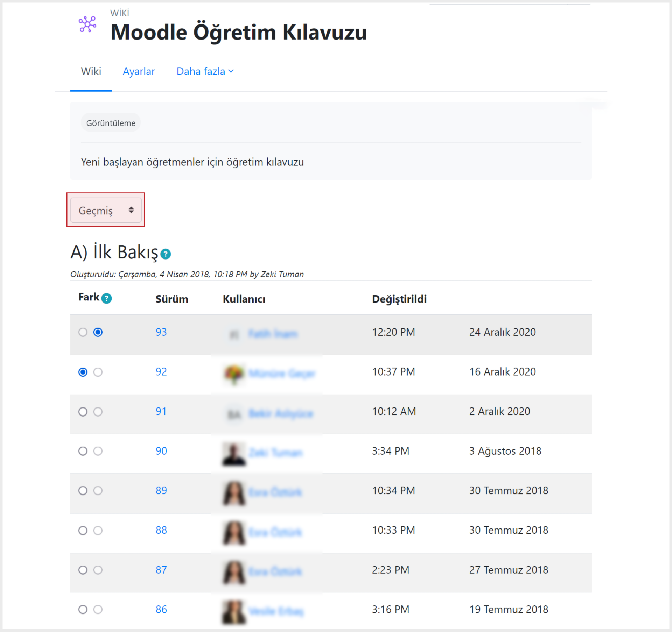Click the Moodle Öğretim Kılavuzu title
Viewport: 672px width, 632px height.
click(x=239, y=33)
